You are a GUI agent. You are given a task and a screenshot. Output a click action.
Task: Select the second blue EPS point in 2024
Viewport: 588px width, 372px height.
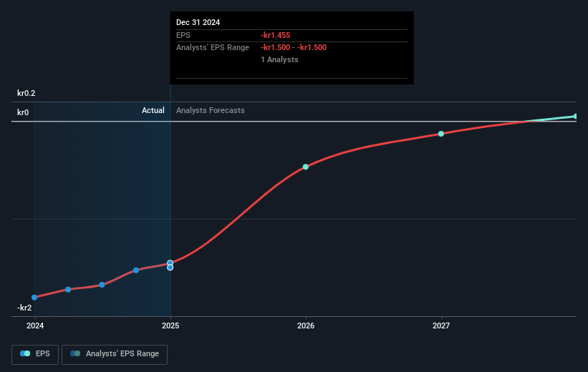[x=68, y=290]
